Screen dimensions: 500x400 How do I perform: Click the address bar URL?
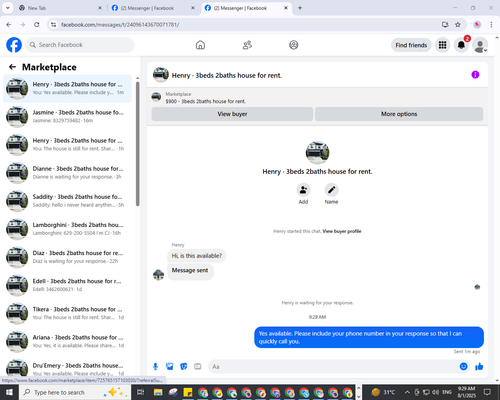(120, 25)
